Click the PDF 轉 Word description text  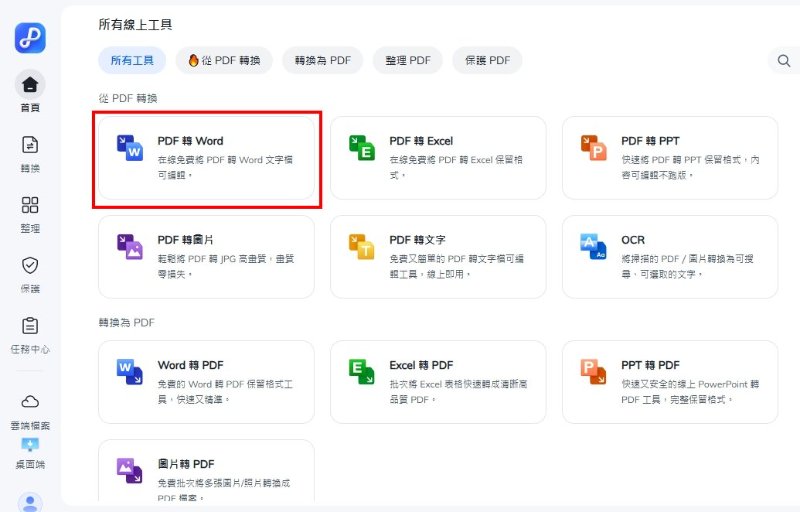[x=225, y=167]
